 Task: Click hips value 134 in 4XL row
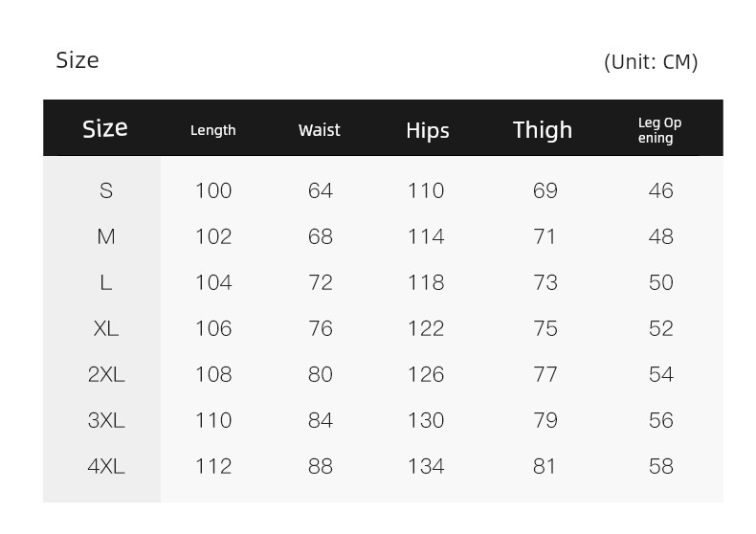click(x=426, y=466)
